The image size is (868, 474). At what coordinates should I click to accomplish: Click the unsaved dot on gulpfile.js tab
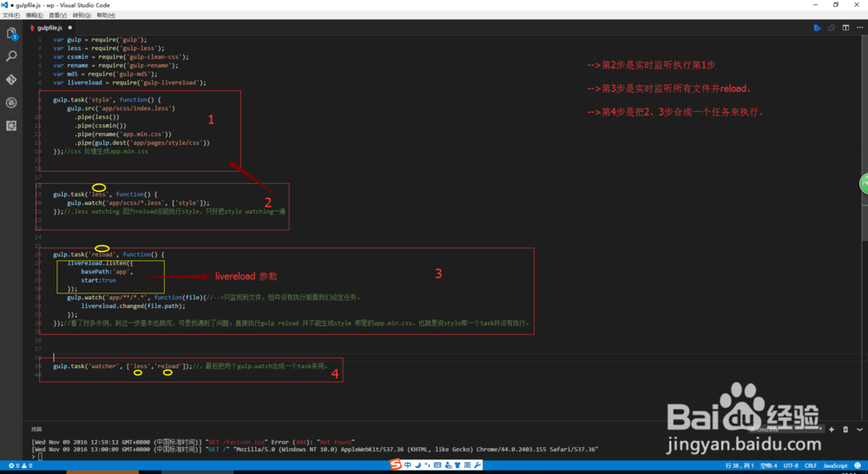(x=69, y=28)
